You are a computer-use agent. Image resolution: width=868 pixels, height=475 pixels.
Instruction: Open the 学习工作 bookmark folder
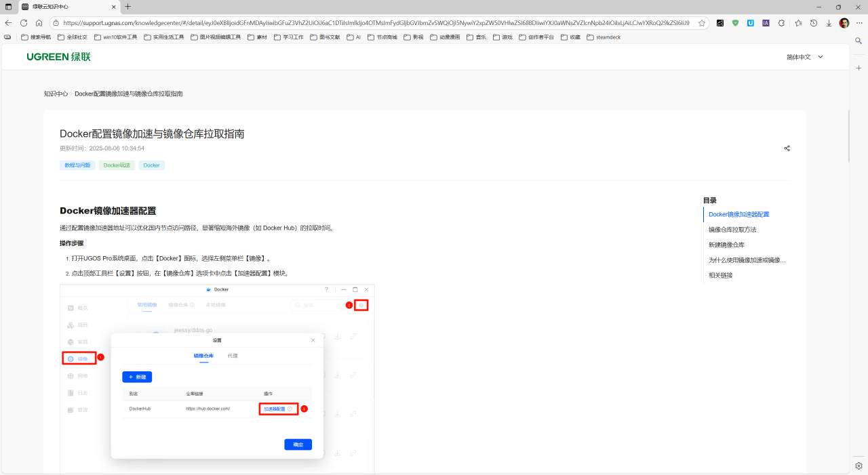(x=288, y=37)
